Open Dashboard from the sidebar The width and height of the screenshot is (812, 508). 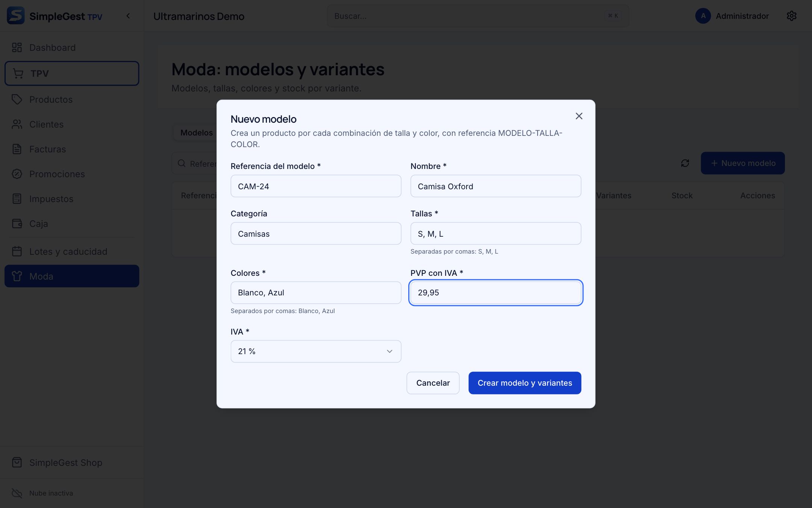(x=72, y=47)
